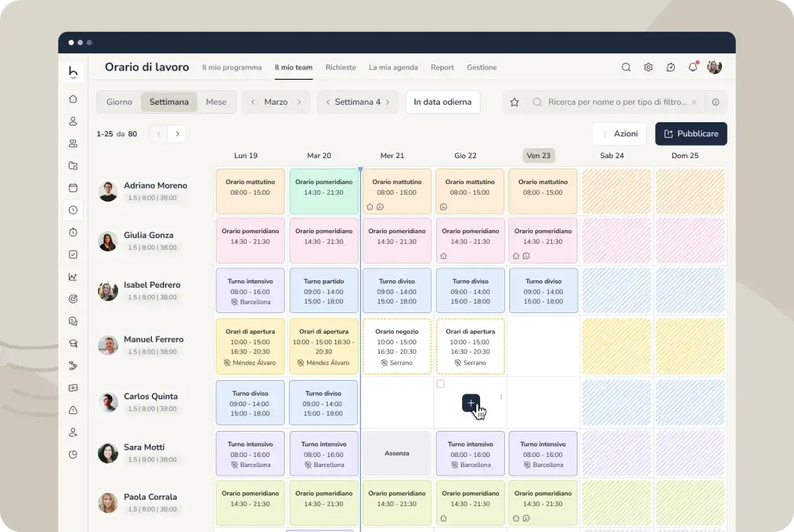Open the Richieste tab

pos(341,68)
